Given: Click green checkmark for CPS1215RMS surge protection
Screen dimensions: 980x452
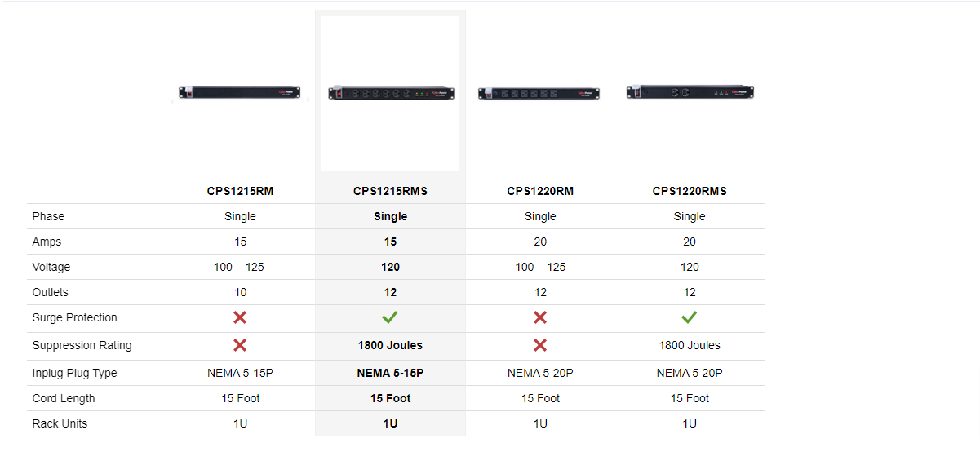Looking at the screenshot, I should pos(390,317).
